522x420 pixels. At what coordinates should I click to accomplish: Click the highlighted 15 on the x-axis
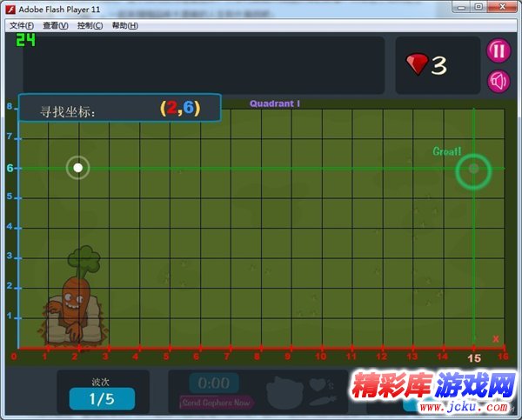[x=474, y=357]
